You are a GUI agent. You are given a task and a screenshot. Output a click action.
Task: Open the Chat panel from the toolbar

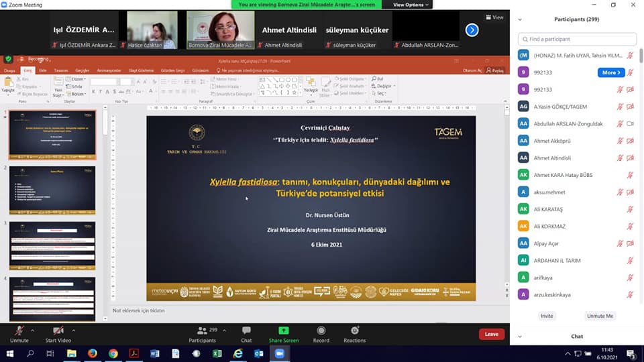(x=246, y=331)
